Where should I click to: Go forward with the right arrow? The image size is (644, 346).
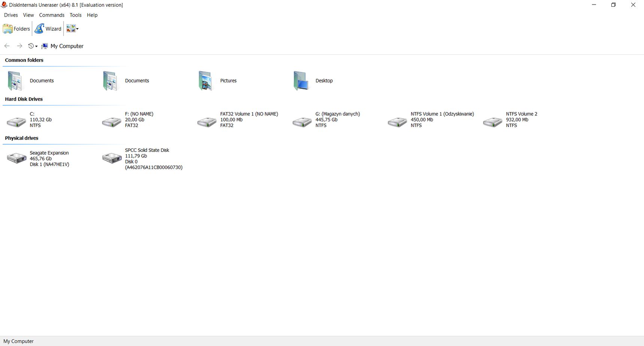(19, 46)
